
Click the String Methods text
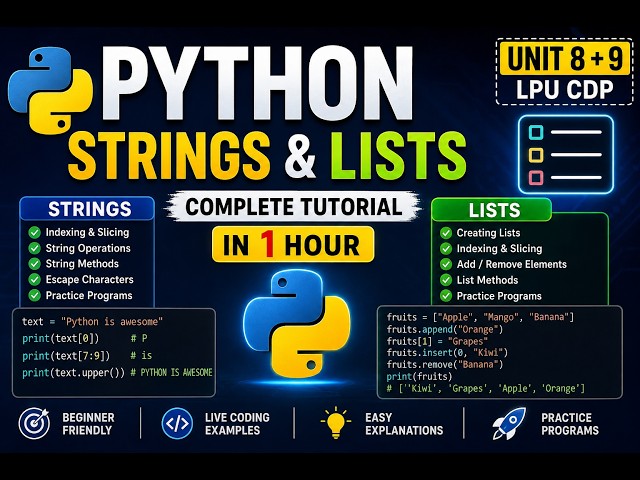[x=82, y=264]
